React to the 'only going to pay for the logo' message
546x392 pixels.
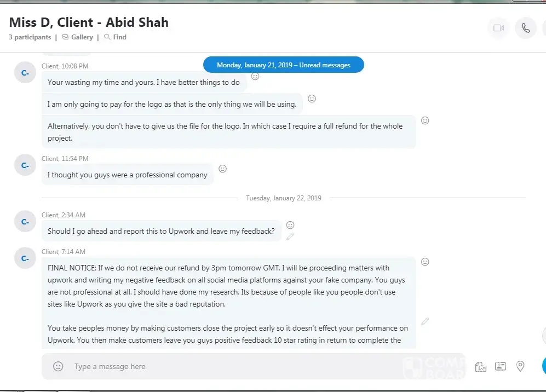pos(312,99)
